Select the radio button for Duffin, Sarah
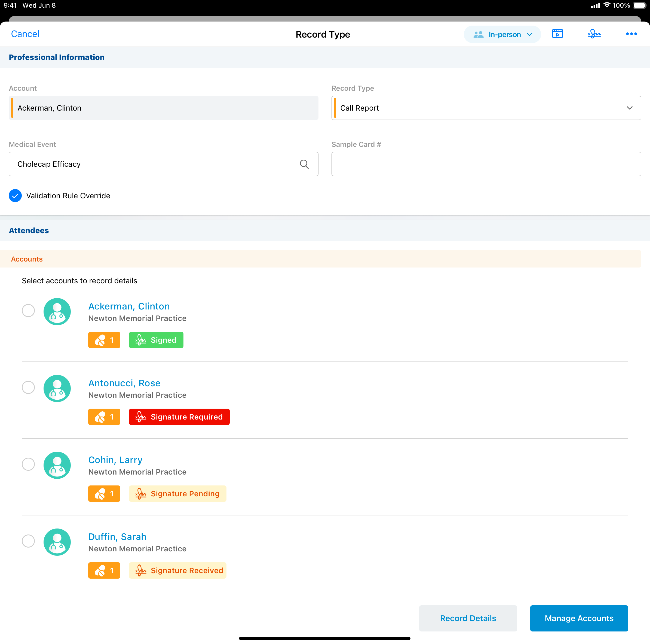Viewport: 650px width, 644px height. [x=28, y=541]
